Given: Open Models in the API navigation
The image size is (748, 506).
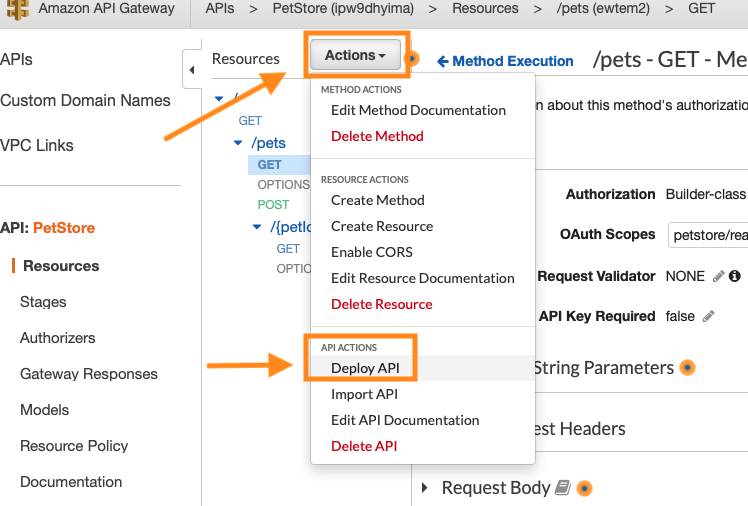Looking at the screenshot, I should 44,410.
